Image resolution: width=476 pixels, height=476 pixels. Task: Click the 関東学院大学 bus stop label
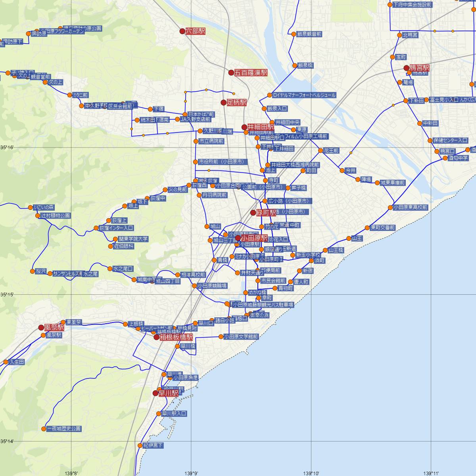point(133,239)
